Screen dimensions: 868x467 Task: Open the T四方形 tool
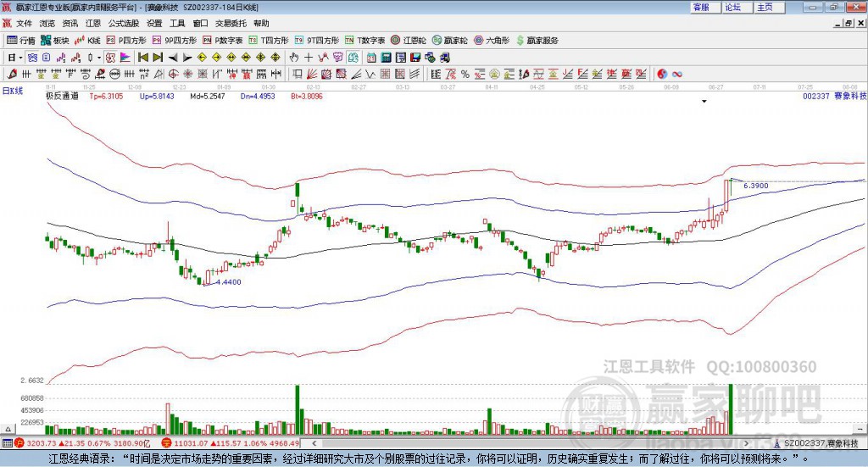(269, 41)
